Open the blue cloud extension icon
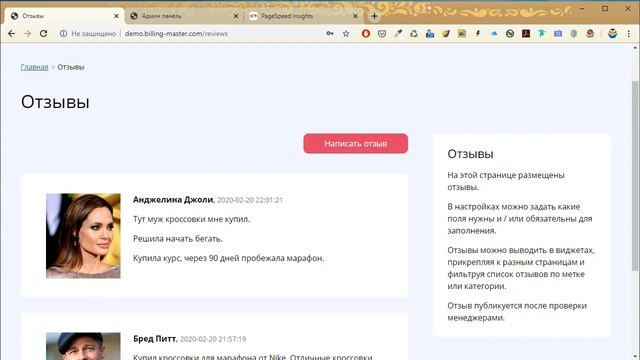This screenshot has width=640, height=360. click(x=494, y=33)
